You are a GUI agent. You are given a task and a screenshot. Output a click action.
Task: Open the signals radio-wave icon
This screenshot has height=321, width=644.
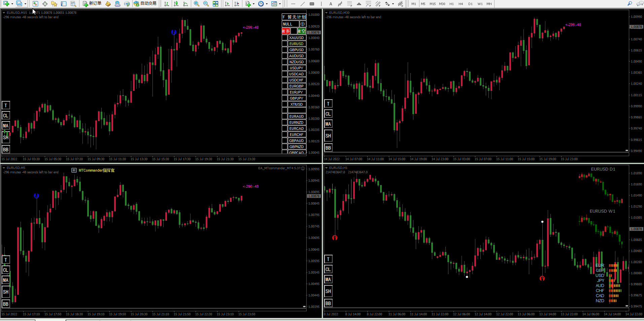pos(127,4)
